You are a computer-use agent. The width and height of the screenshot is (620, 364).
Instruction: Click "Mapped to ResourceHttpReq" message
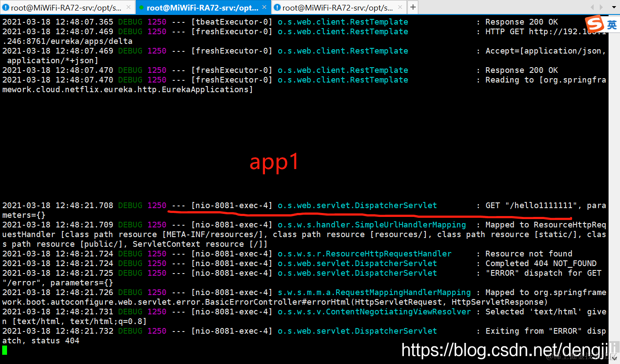(x=546, y=225)
